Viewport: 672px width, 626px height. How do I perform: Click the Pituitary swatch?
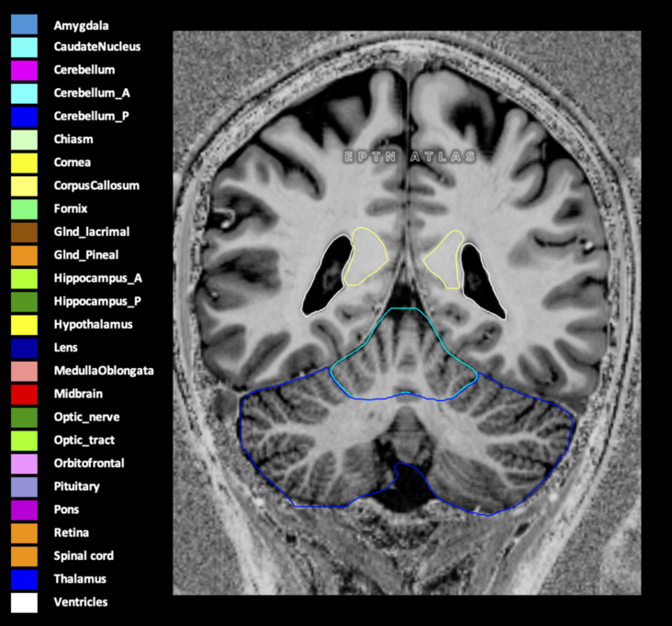tap(24, 486)
